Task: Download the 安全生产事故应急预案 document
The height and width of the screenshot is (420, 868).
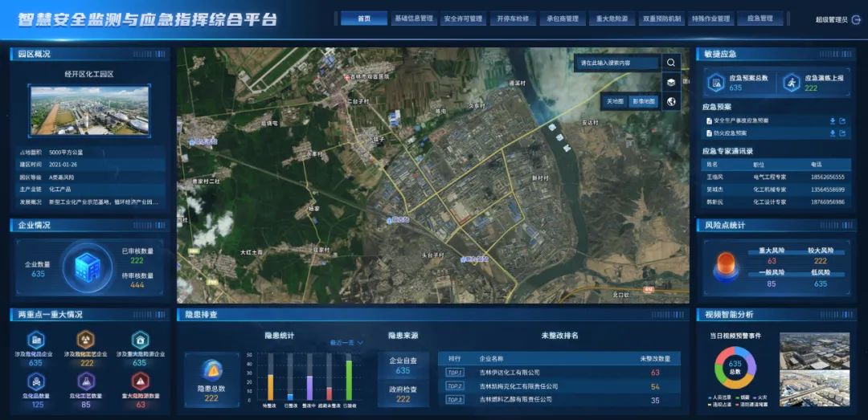Action: [x=832, y=121]
